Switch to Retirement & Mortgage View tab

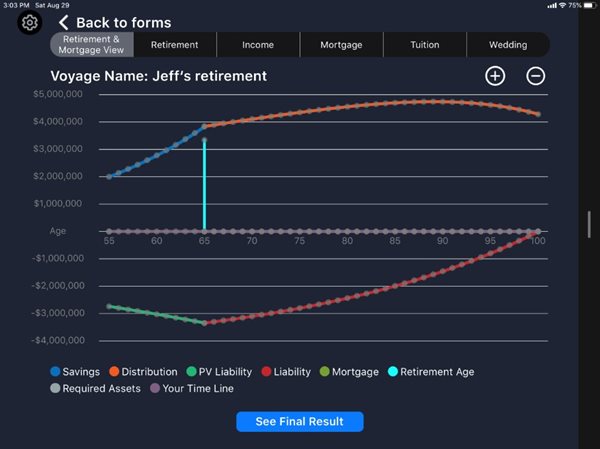(92, 44)
